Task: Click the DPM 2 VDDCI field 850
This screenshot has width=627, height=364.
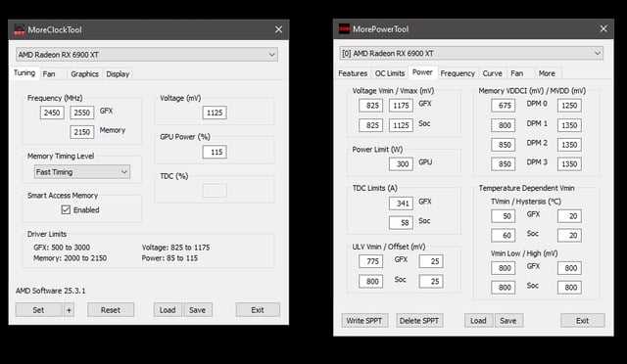Action: [x=503, y=145]
